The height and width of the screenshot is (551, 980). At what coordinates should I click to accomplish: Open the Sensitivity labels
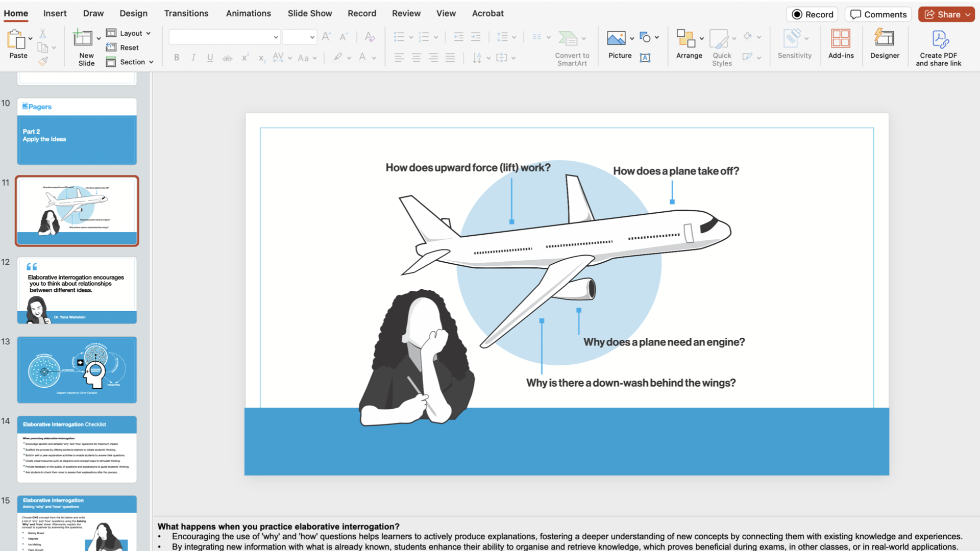[x=794, y=44]
